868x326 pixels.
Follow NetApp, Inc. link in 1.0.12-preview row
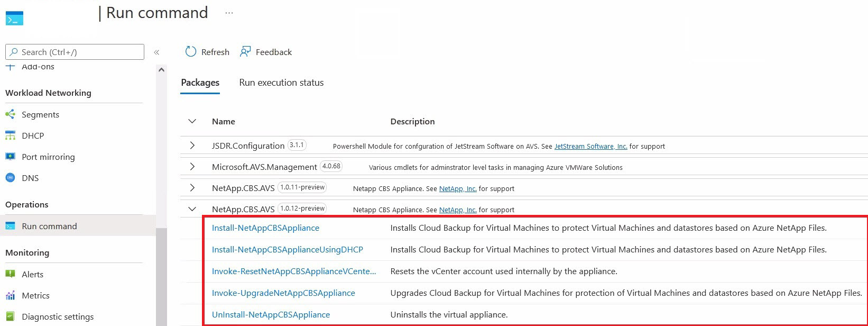pos(458,210)
